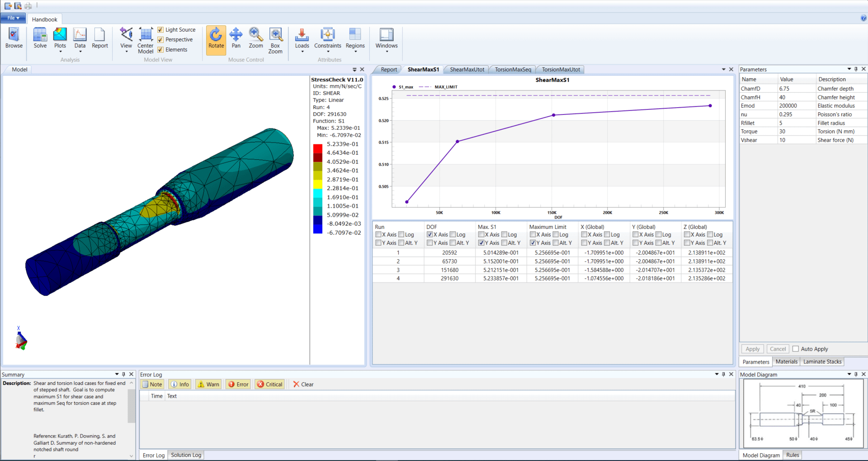The height and width of the screenshot is (461, 868).
Task: Open the Plots tool
Action: point(60,38)
